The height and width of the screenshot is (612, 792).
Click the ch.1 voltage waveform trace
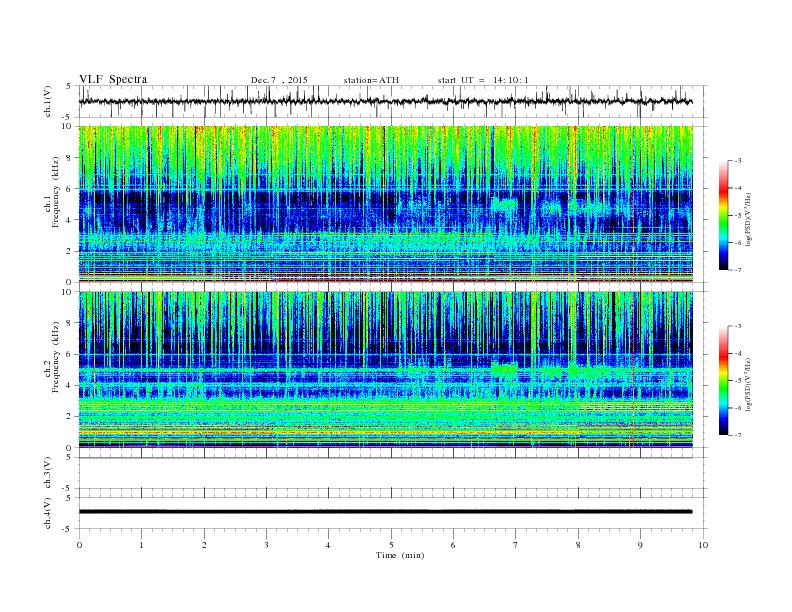click(385, 101)
